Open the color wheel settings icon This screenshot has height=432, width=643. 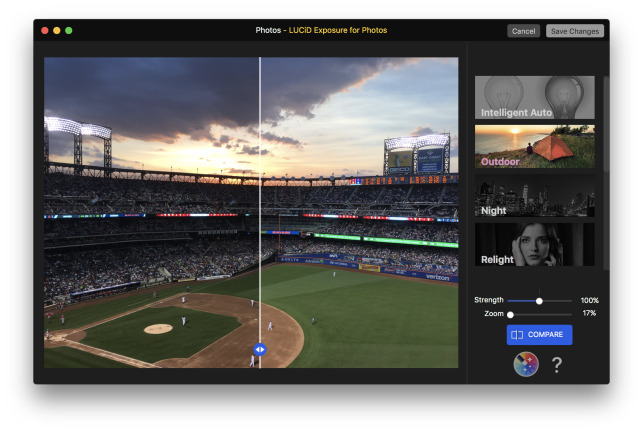click(526, 365)
